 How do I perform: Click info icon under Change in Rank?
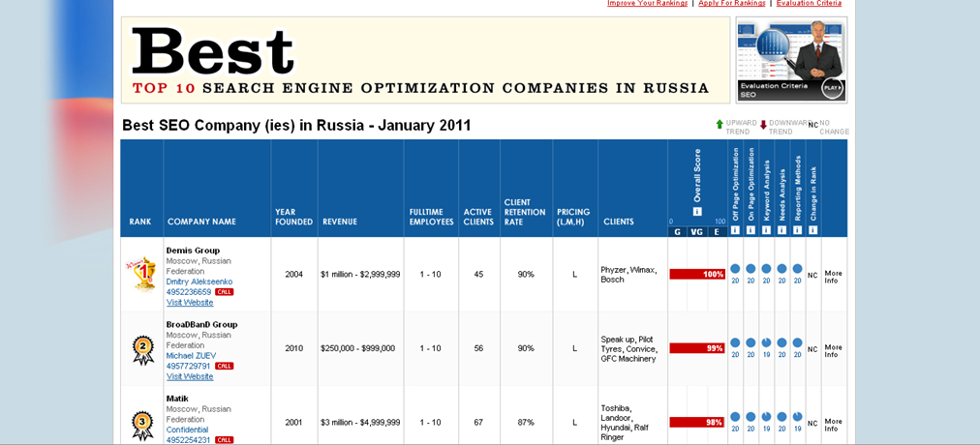tap(812, 230)
